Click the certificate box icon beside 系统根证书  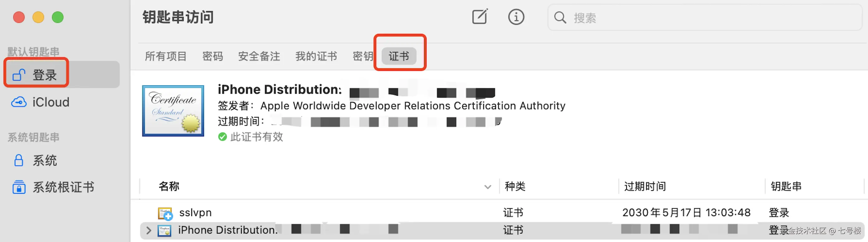pyautogui.click(x=19, y=187)
